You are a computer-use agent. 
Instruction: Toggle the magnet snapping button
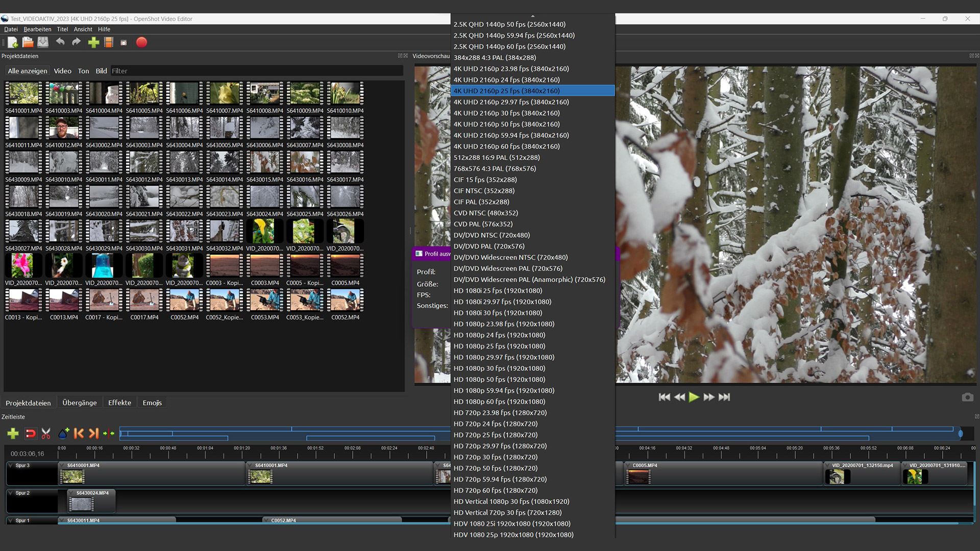point(31,434)
